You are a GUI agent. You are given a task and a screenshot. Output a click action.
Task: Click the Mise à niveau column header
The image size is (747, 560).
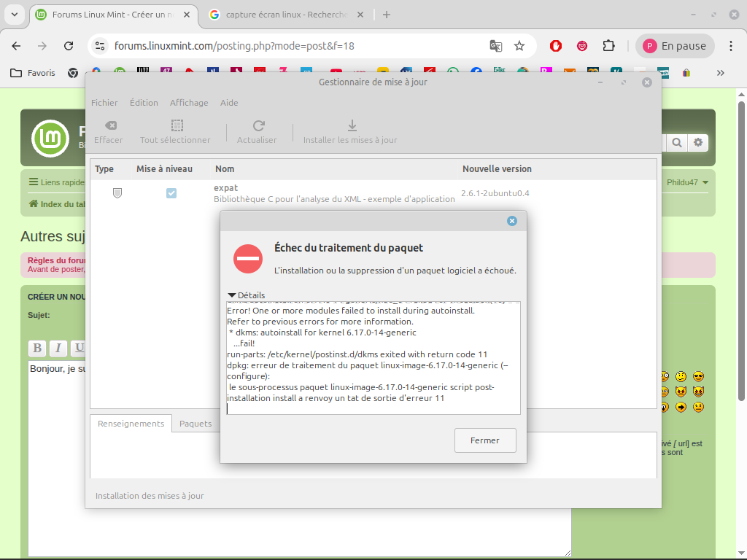[164, 169]
